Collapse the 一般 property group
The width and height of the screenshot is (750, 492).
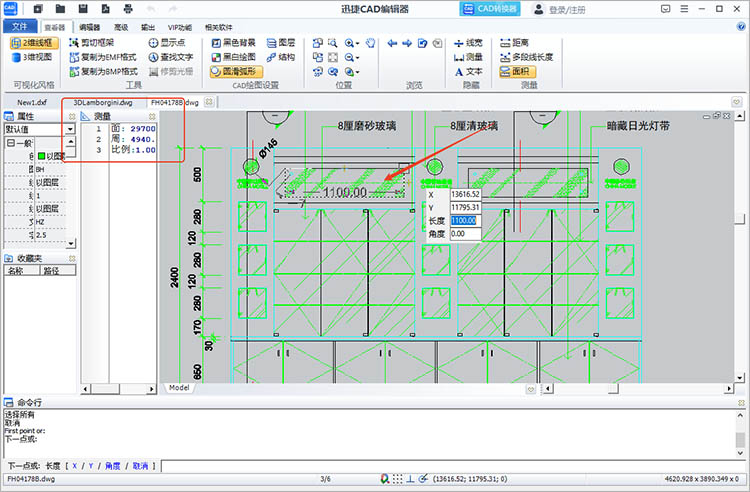[11, 142]
